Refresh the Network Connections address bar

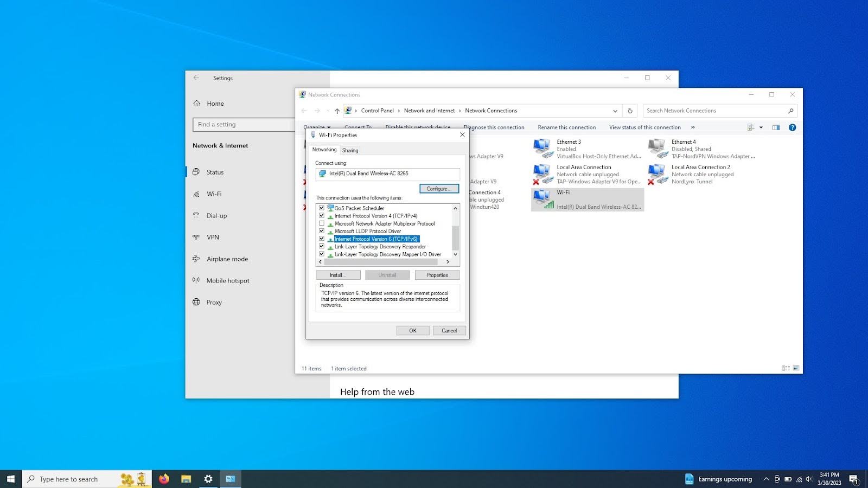630,111
